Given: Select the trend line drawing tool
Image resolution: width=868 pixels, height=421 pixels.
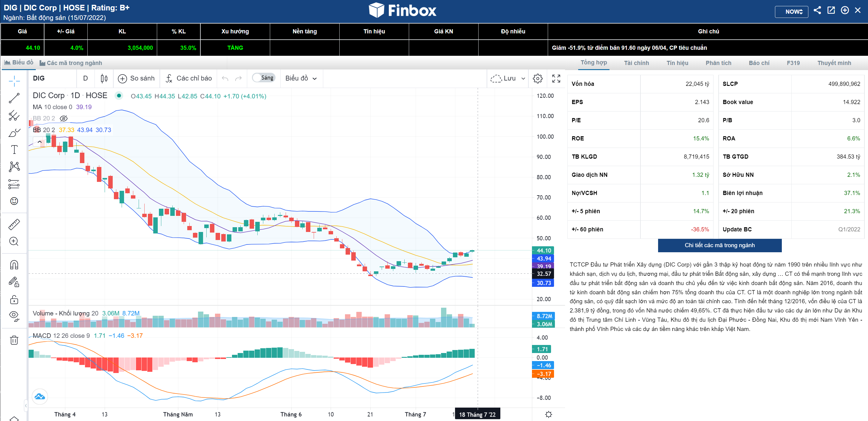Looking at the screenshot, I should [x=14, y=98].
